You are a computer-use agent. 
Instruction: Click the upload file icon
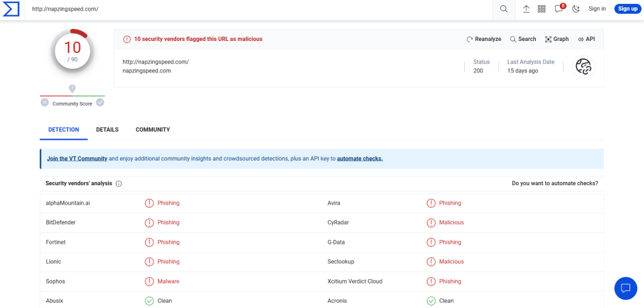click(x=526, y=9)
